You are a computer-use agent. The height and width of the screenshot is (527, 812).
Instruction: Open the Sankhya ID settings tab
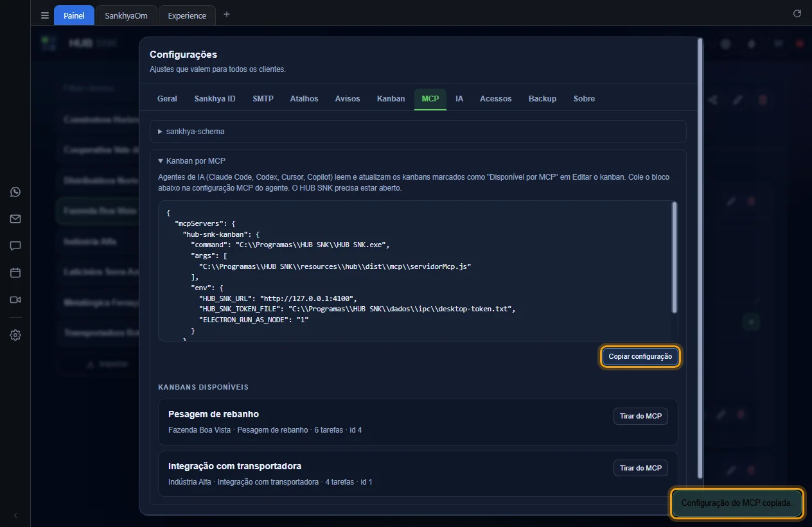(215, 99)
